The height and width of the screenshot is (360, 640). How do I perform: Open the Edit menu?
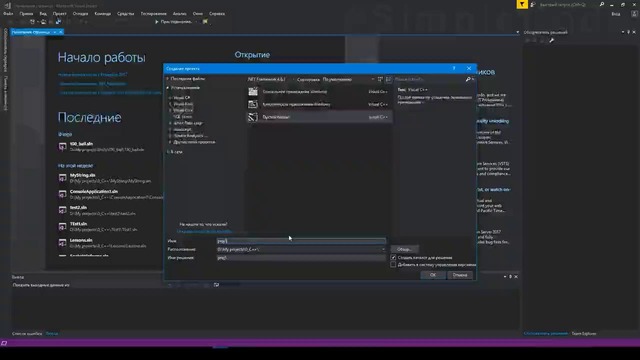(x=26, y=13)
